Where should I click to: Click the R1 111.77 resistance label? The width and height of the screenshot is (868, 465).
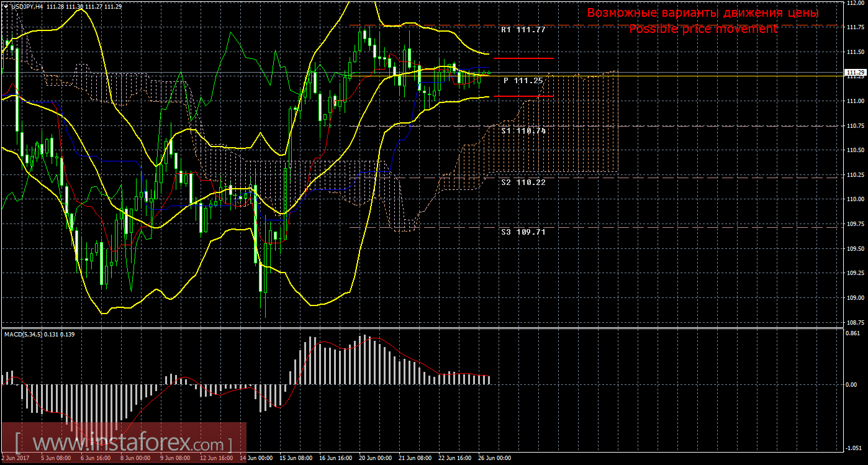pos(523,29)
